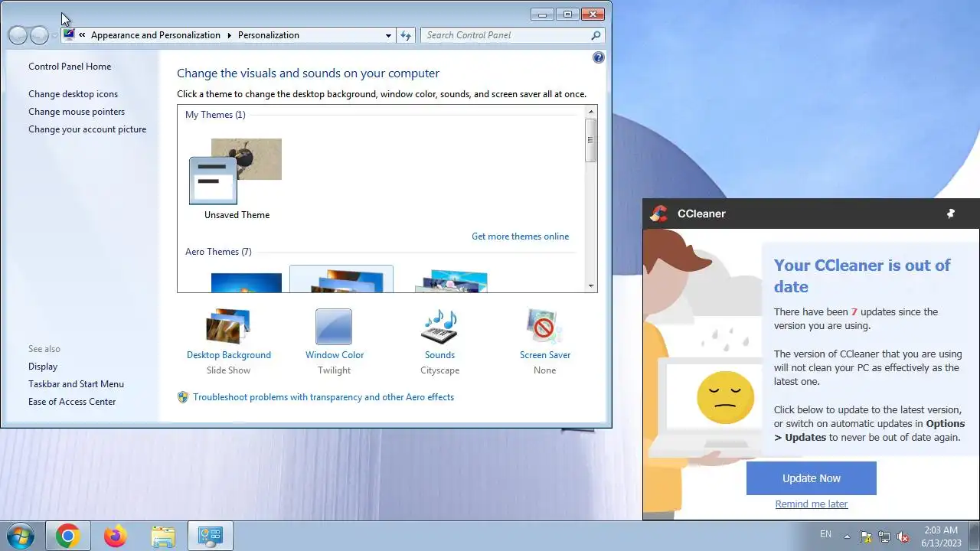Open the Windows Start button
This screenshot has width=980, height=551.
(20, 536)
